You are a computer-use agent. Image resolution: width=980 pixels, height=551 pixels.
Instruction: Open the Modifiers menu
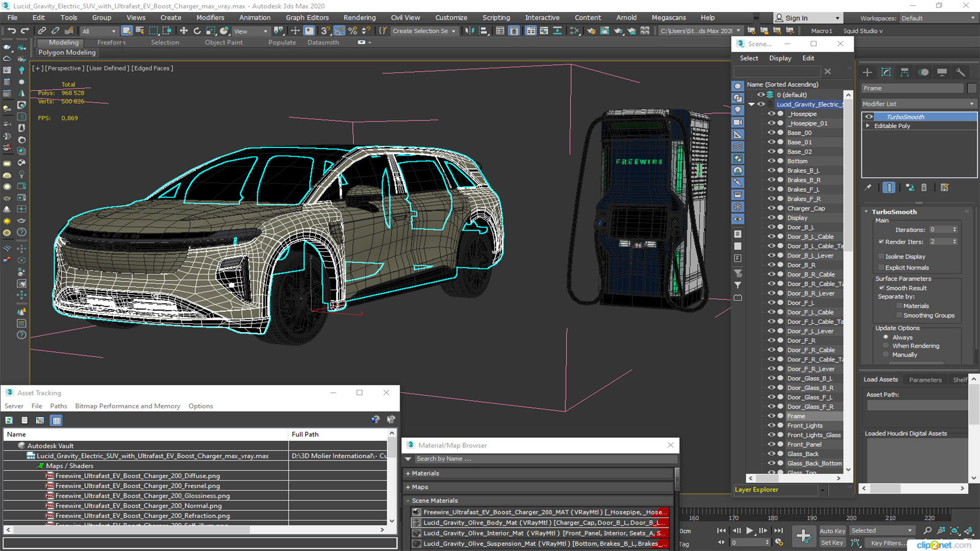coord(210,17)
